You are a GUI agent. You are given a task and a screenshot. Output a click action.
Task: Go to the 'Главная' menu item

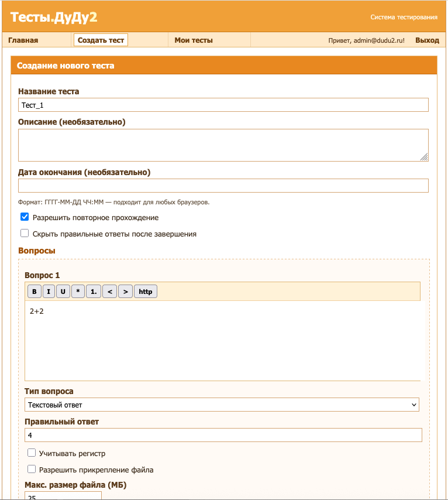23,40
